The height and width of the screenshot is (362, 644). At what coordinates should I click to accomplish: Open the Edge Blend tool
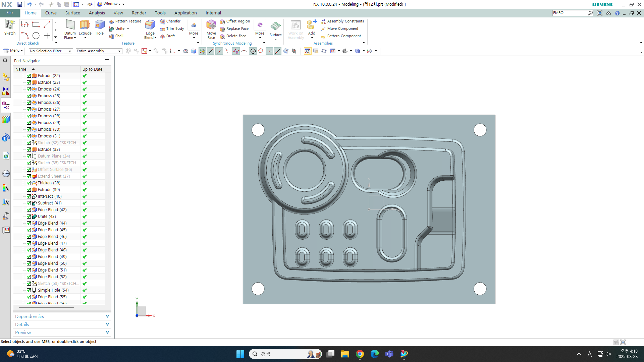point(150,25)
